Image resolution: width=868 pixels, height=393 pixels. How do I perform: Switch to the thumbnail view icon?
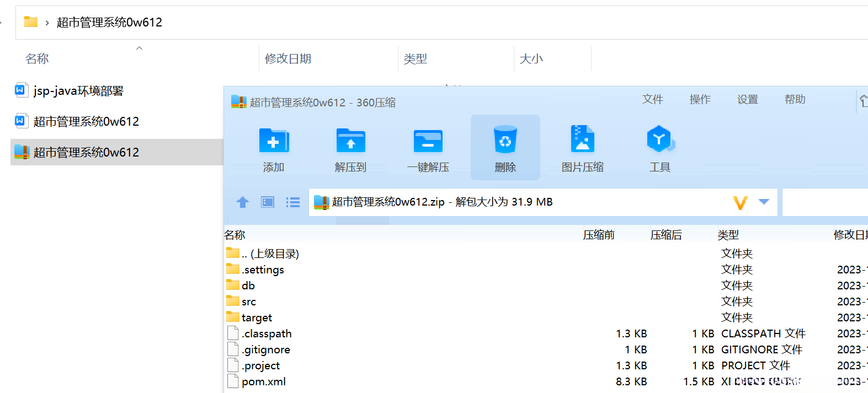[x=268, y=202]
